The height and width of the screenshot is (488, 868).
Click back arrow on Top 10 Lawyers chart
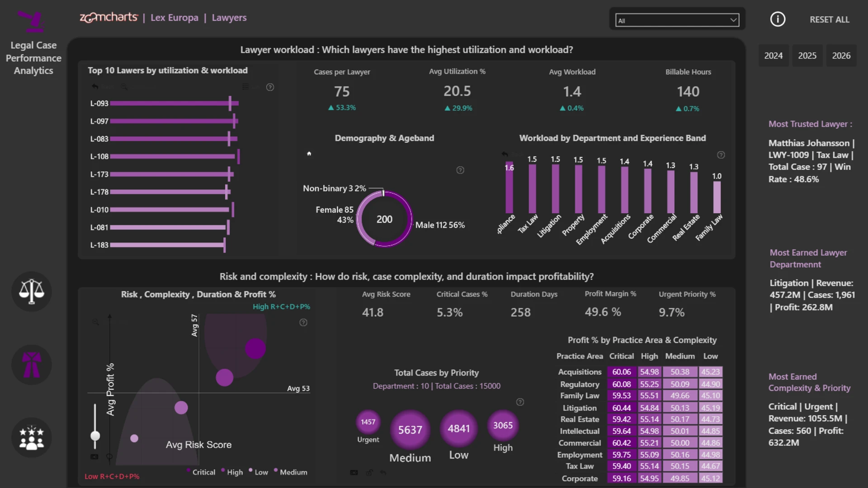coord(95,86)
